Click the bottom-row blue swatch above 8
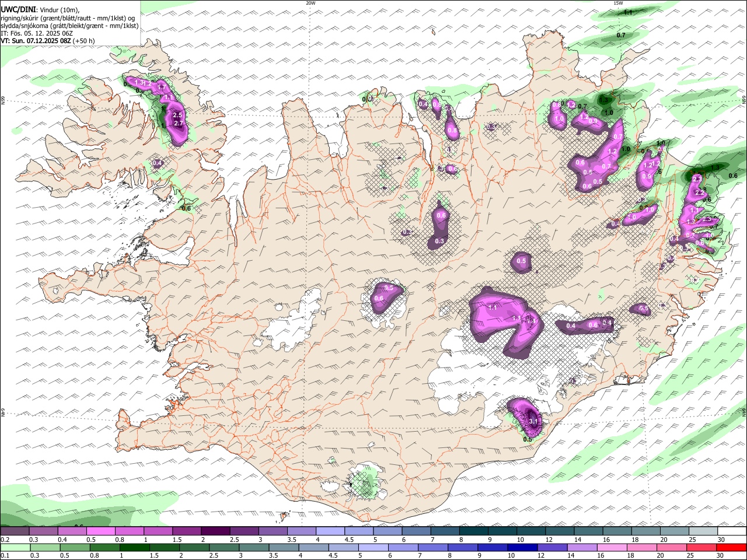Viewport: 747px width, 560px height. tap(463, 547)
